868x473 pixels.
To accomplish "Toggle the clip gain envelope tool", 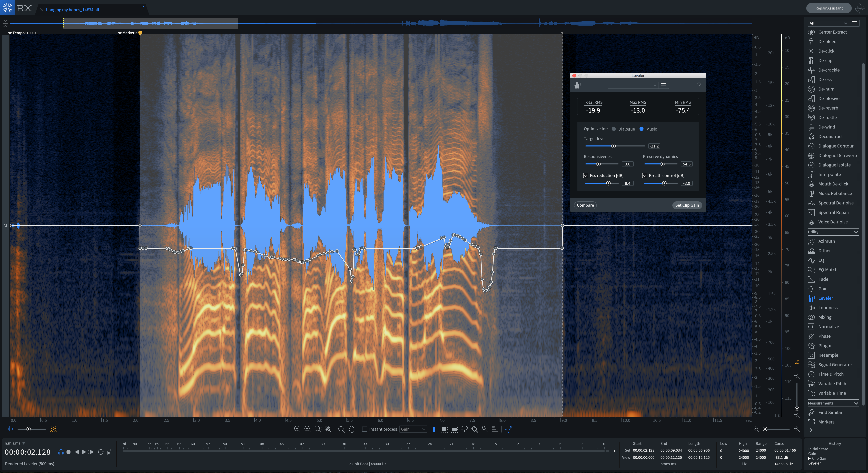I will pyautogui.click(x=508, y=429).
